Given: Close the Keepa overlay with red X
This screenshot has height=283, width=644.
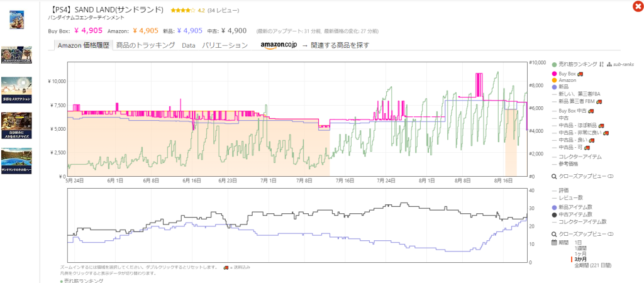Looking at the screenshot, I should 637,6.
